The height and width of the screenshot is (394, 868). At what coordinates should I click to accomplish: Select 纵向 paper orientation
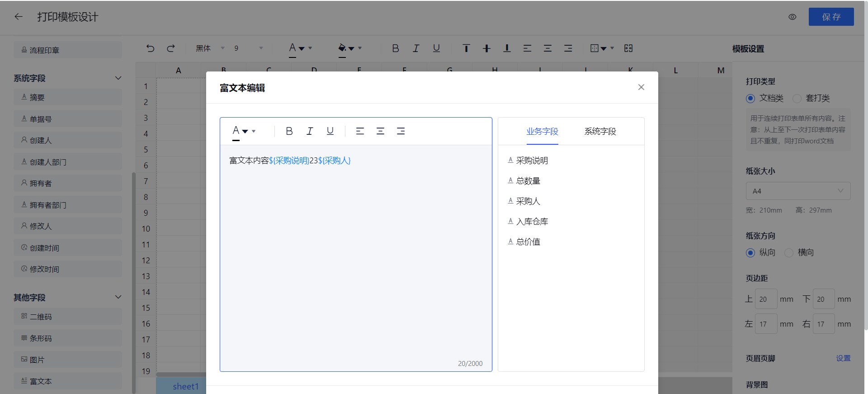(750, 252)
